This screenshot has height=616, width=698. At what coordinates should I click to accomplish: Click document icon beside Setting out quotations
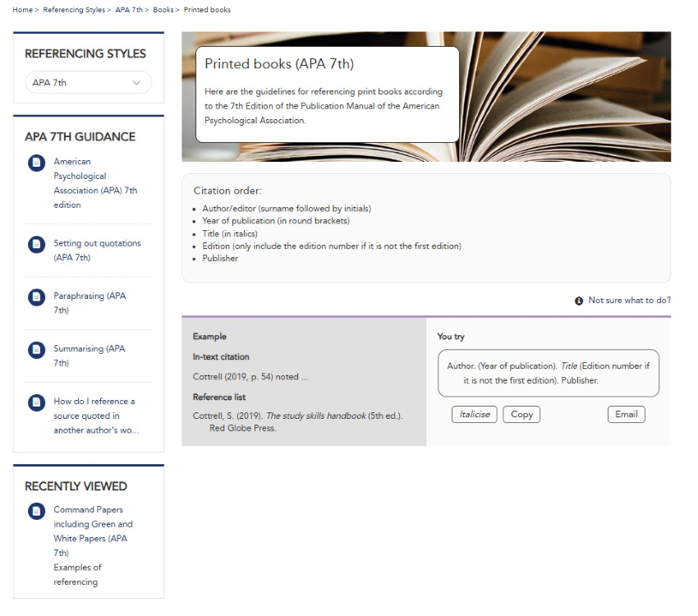(x=36, y=245)
